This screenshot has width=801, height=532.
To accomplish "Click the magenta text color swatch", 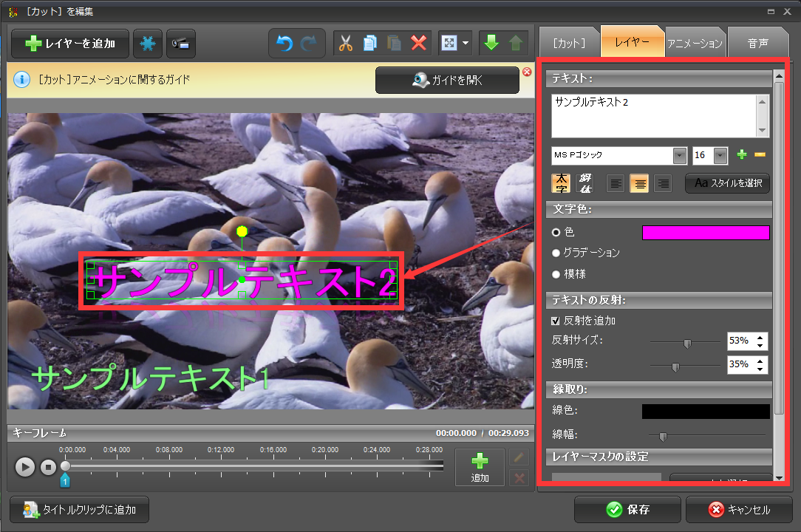I will 706,232.
